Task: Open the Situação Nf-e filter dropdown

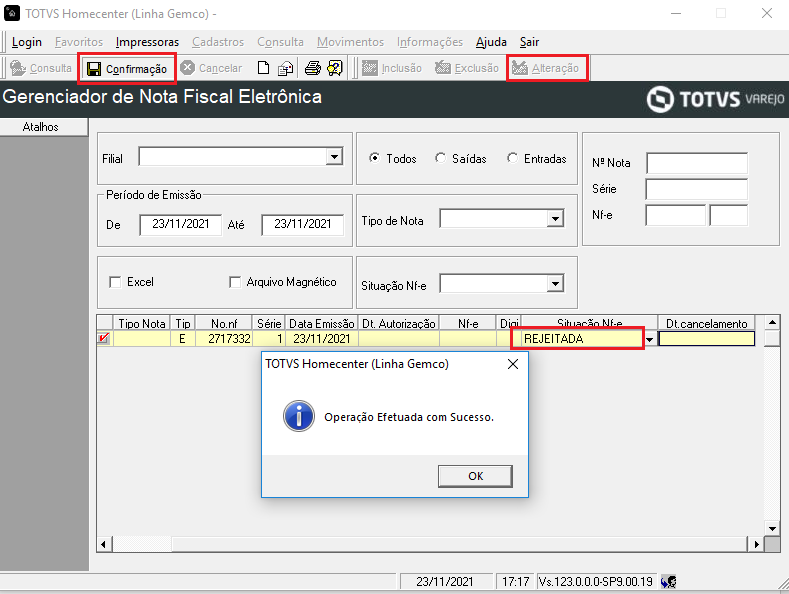Action: [x=555, y=283]
